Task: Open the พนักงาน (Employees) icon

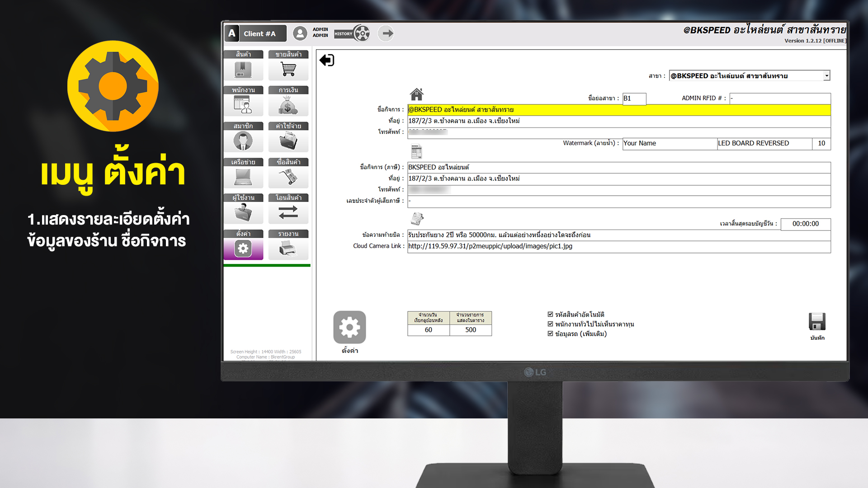Action: [243, 101]
